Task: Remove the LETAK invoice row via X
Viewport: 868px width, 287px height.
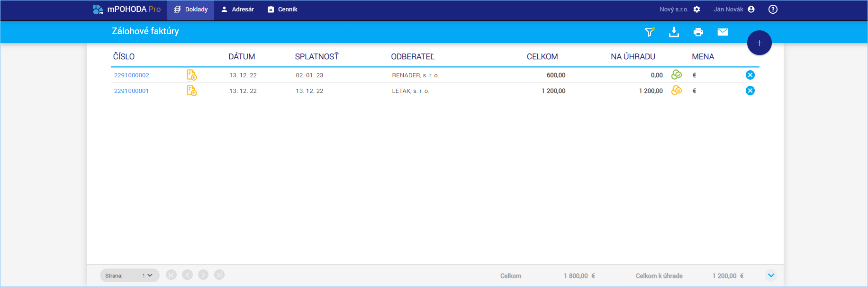Action: [750, 91]
